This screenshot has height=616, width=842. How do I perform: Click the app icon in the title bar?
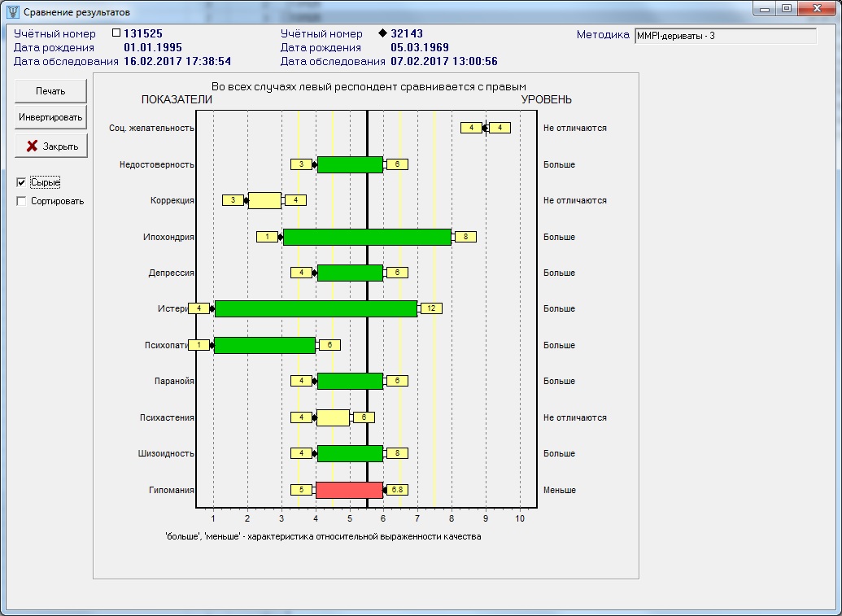click(12, 13)
